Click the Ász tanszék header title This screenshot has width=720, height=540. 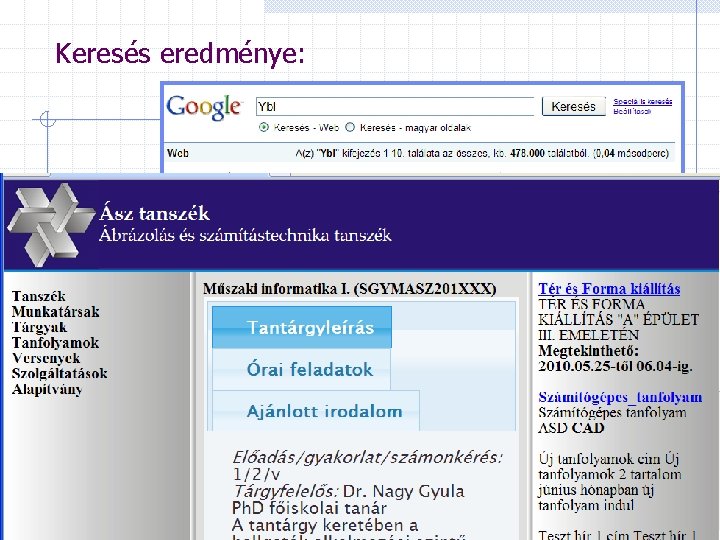[x=154, y=214]
